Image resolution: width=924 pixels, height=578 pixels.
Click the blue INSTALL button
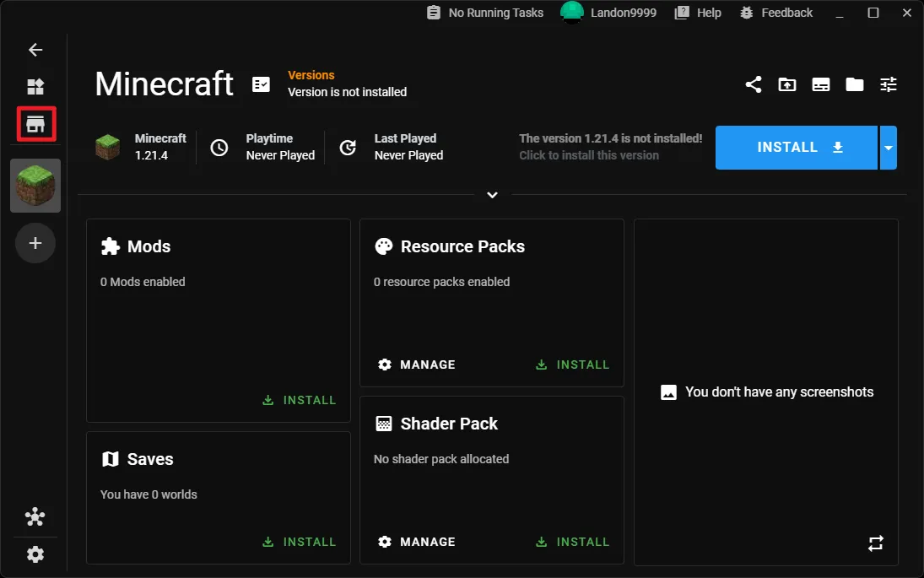(796, 148)
